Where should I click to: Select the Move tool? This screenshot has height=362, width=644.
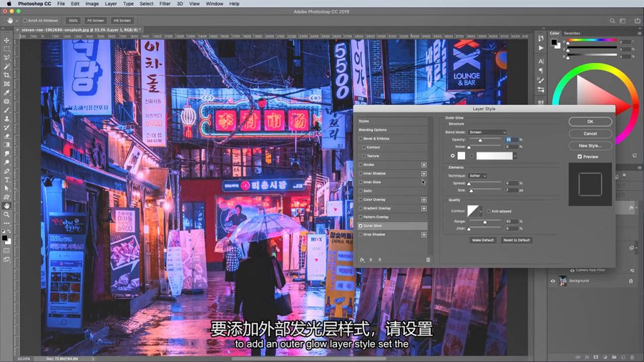point(7,40)
